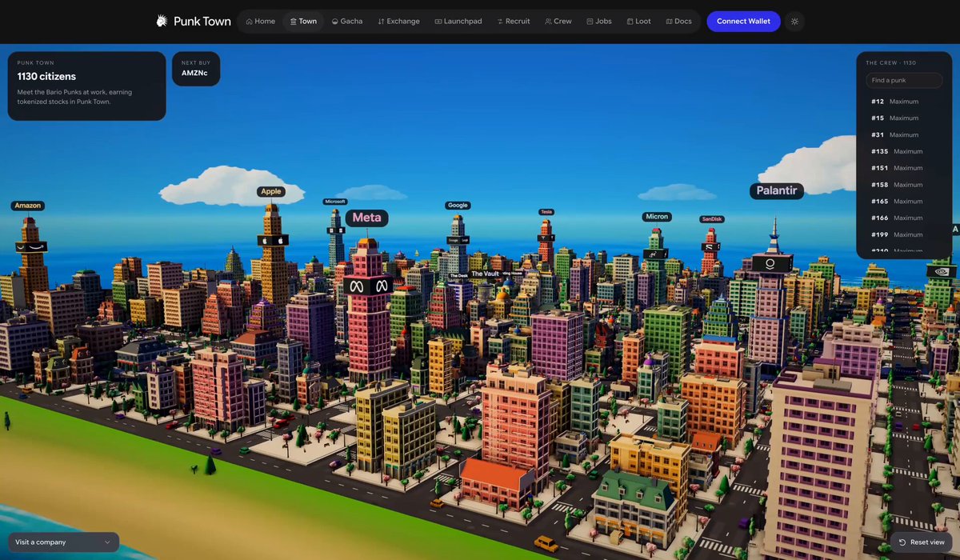Click the Palantir logo sign on tower

(x=771, y=262)
